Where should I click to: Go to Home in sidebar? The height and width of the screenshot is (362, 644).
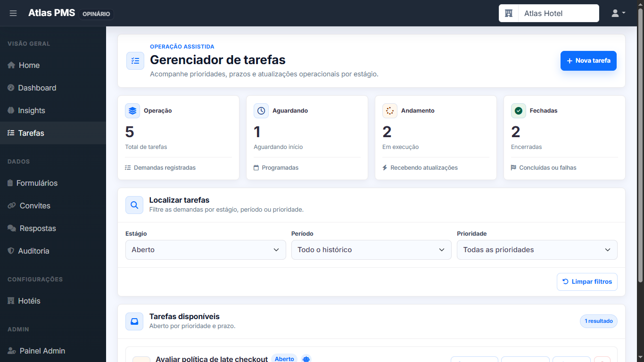click(53, 65)
